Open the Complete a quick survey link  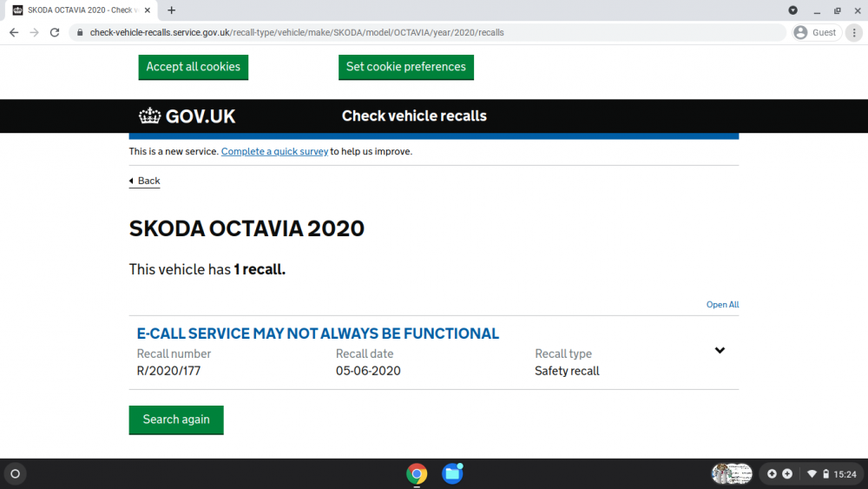coord(274,151)
